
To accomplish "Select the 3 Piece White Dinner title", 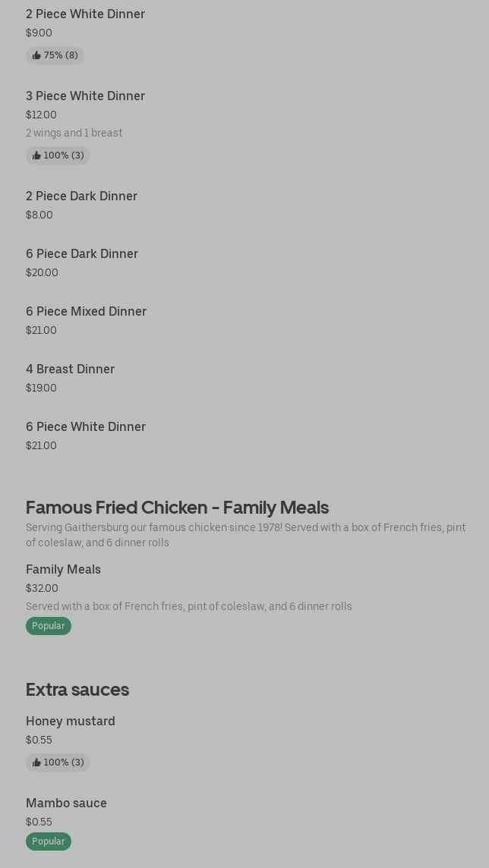I will [x=85, y=96].
